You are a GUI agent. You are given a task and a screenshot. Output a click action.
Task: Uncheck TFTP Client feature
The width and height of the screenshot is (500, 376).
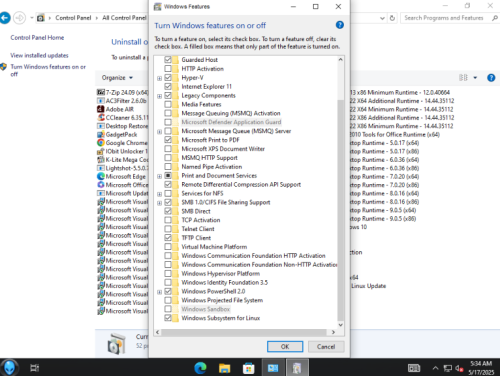[x=168, y=238]
